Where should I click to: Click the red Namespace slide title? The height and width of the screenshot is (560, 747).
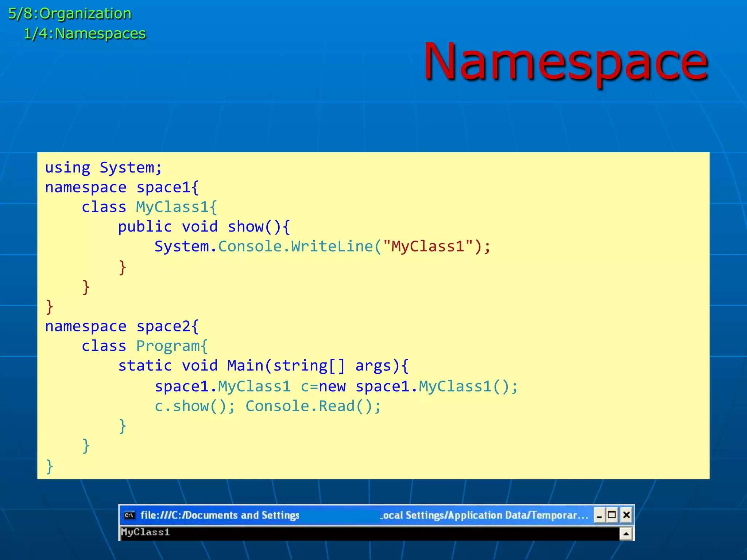click(565, 61)
